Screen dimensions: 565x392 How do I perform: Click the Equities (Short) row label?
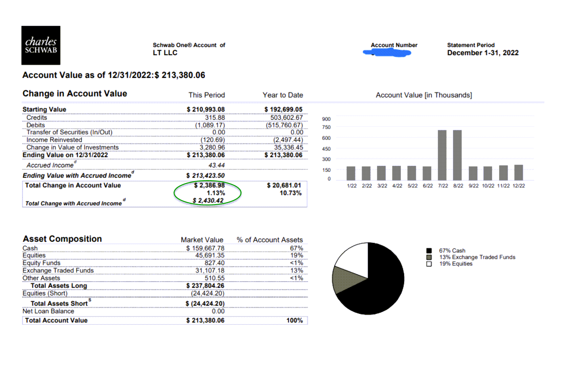point(45,293)
